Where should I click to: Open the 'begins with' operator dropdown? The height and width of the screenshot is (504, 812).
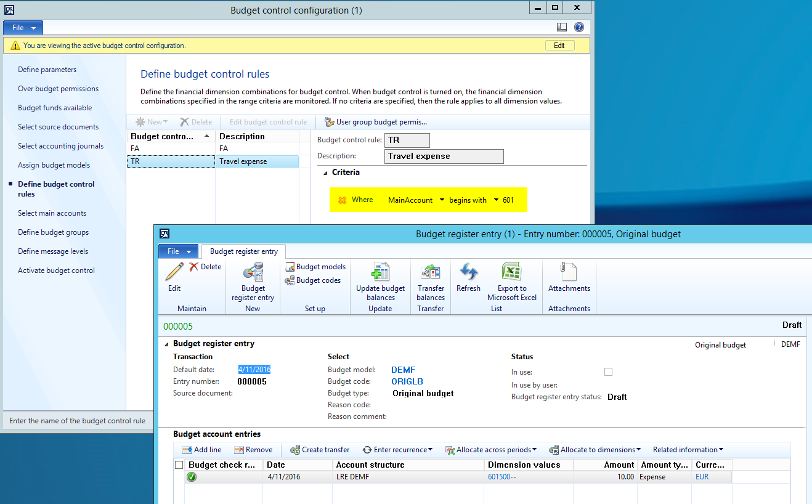(496, 200)
